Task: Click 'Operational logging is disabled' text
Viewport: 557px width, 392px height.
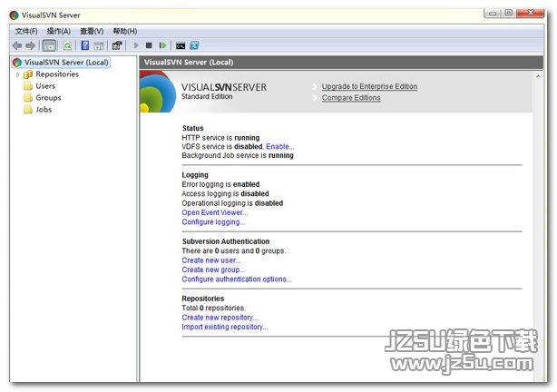Action: 232,203
